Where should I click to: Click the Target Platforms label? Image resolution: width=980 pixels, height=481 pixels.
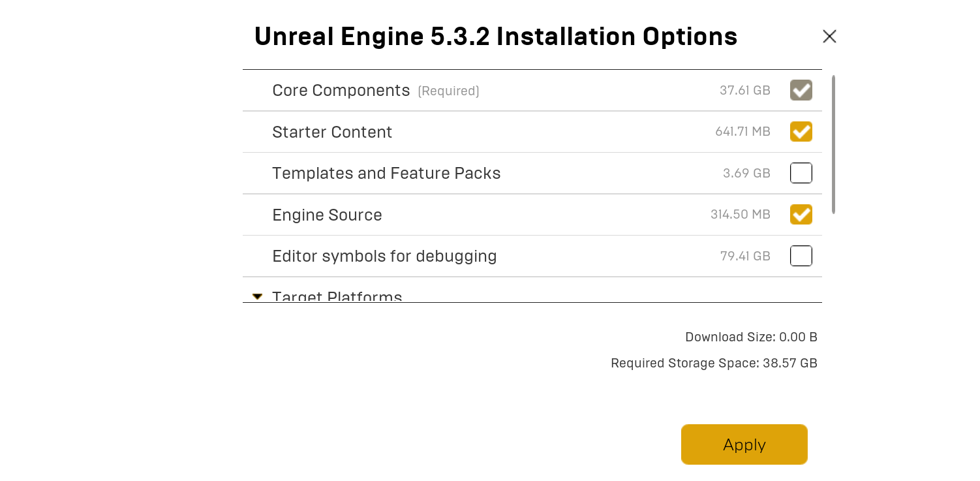click(x=337, y=296)
